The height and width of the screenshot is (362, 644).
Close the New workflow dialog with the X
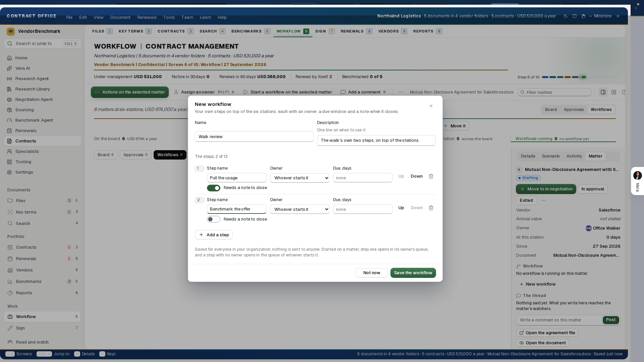tap(431, 106)
